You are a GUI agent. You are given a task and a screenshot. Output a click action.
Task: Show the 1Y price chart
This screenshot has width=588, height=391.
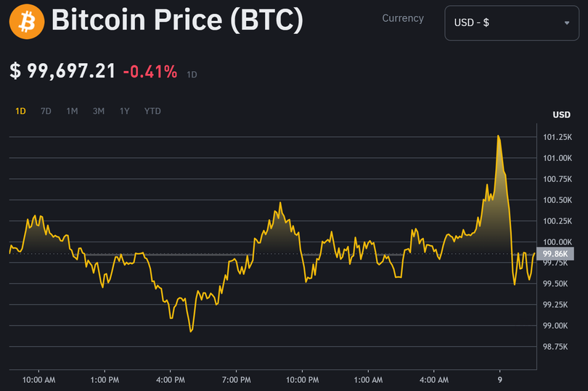pyautogui.click(x=125, y=111)
